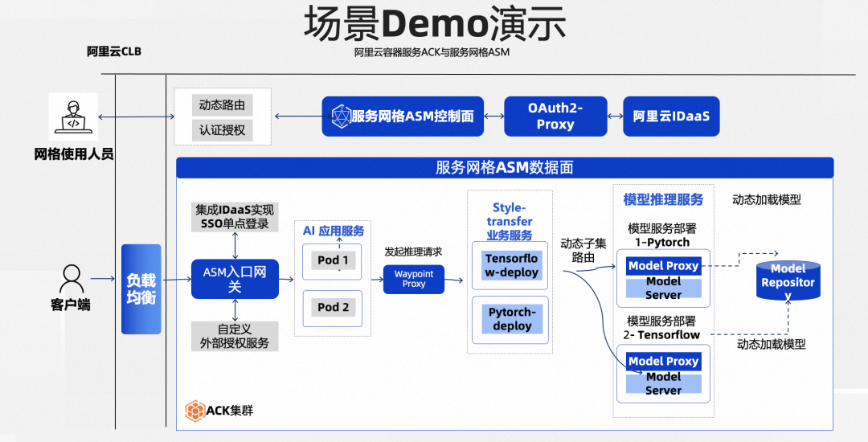Click the ASM入口网关 box
Viewport: 868px width, 442px height.
[x=235, y=280]
